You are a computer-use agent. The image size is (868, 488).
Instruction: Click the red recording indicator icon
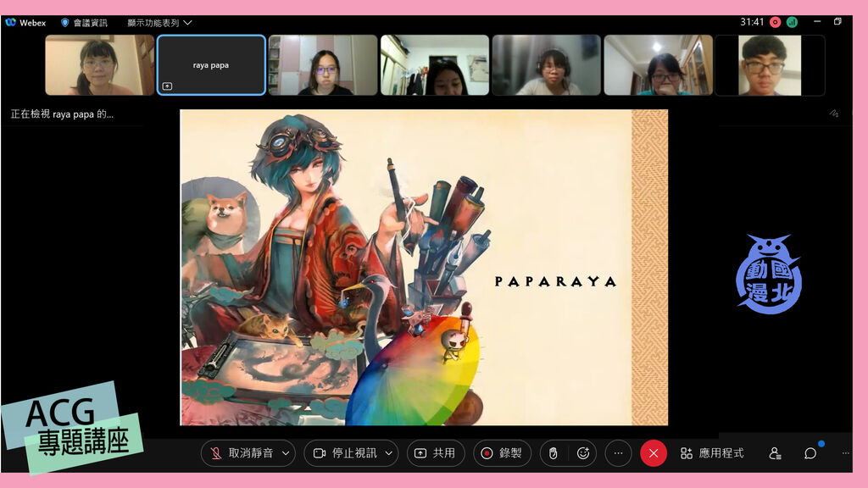click(775, 22)
